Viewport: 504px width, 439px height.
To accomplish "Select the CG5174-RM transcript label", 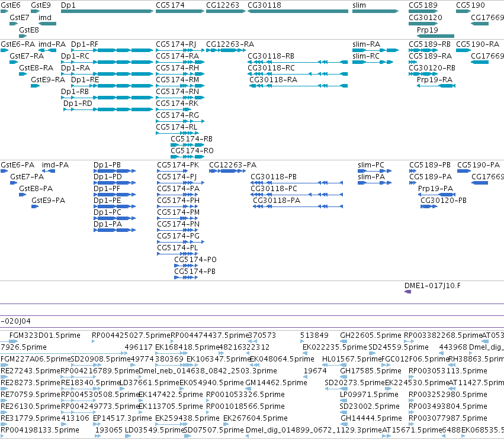I will 177,80.
